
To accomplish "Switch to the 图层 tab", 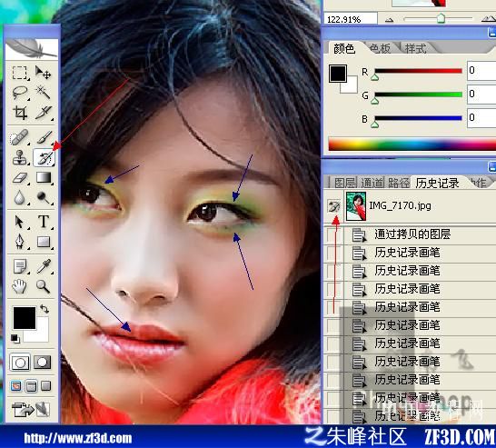I will click(x=345, y=183).
